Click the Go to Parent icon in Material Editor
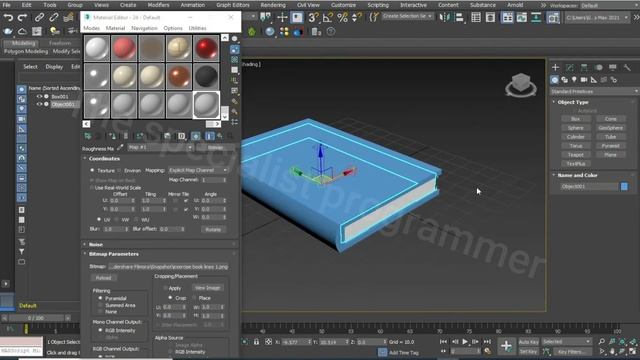640x360 pixels. pyautogui.click(x=220, y=136)
